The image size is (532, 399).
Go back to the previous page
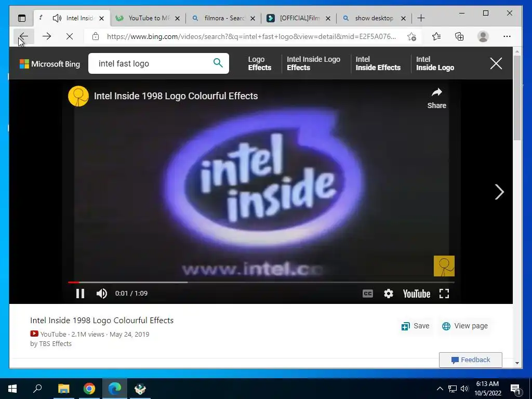pyautogui.click(x=24, y=36)
